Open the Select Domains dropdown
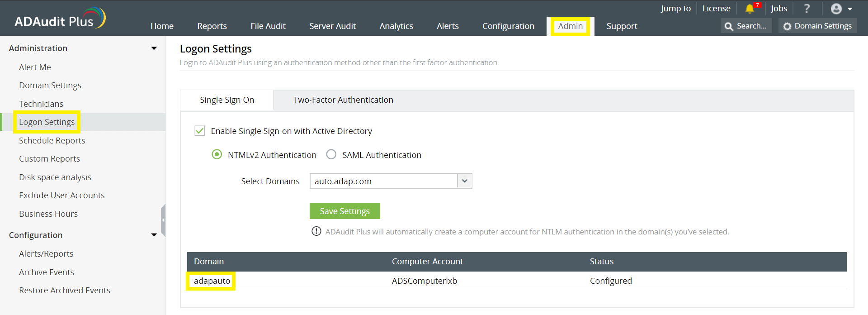This screenshot has width=868, height=315. pos(464,181)
